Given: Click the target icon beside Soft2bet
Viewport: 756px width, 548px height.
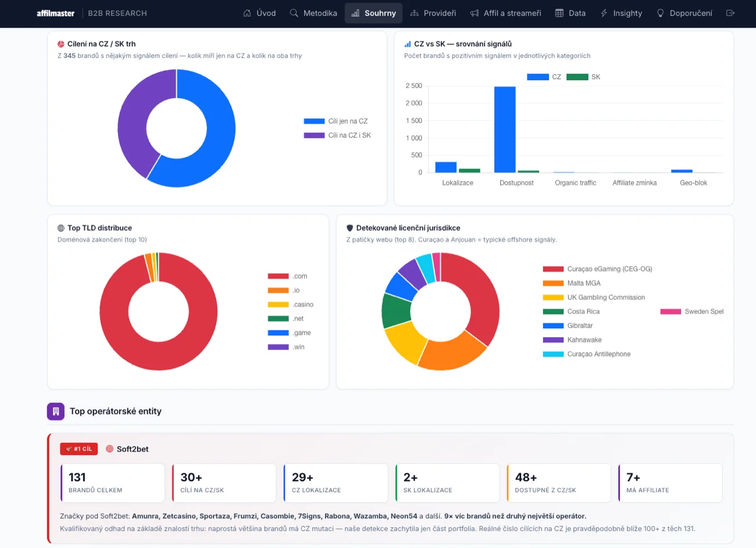Looking at the screenshot, I should click(x=109, y=449).
